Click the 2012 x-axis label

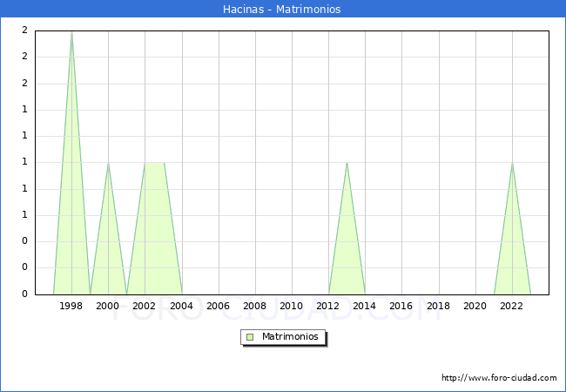pyautogui.click(x=327, y=306)
